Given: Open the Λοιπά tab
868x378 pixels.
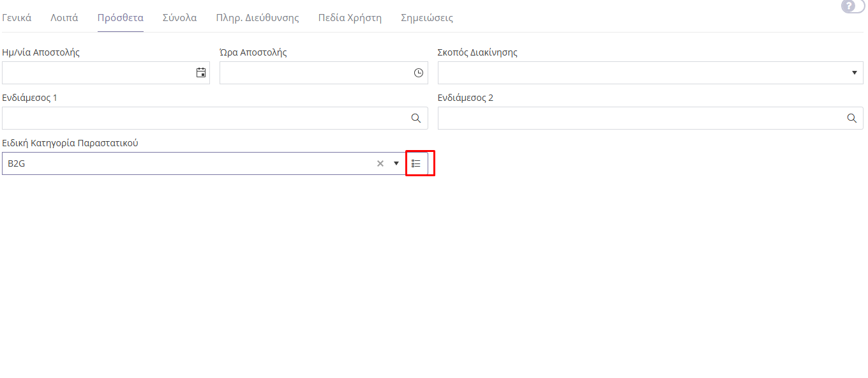Looking at the screenshot, I should point(64,18).
